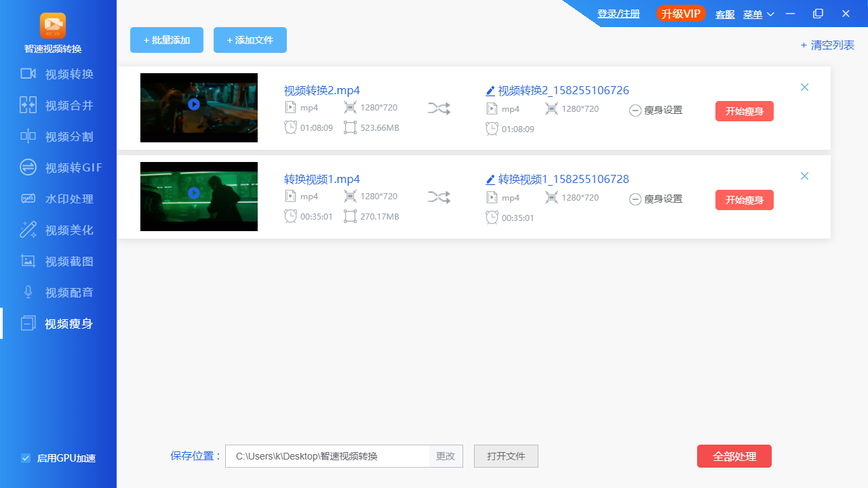868x488 pixels.
Task: Click output duration clock icon 00:35:01
Action: pos(492,218)
